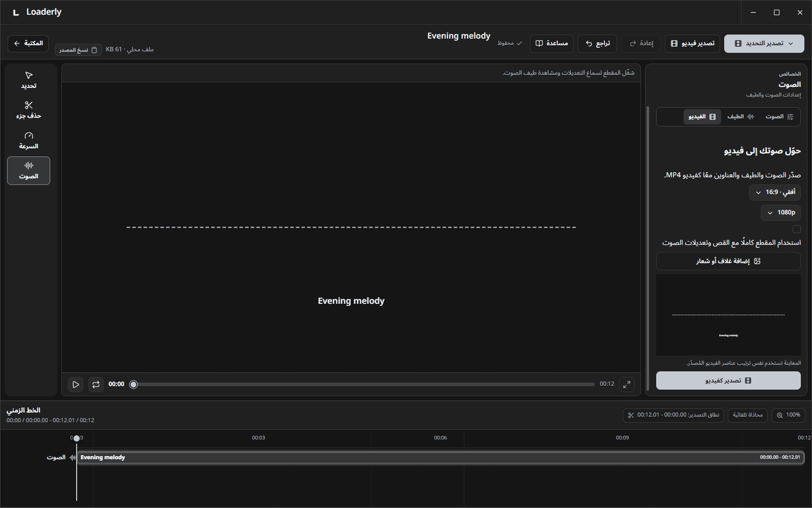Expand the preview to fullscreen
This screenshot has height=508, width=812.
click(x=627, y=385)
